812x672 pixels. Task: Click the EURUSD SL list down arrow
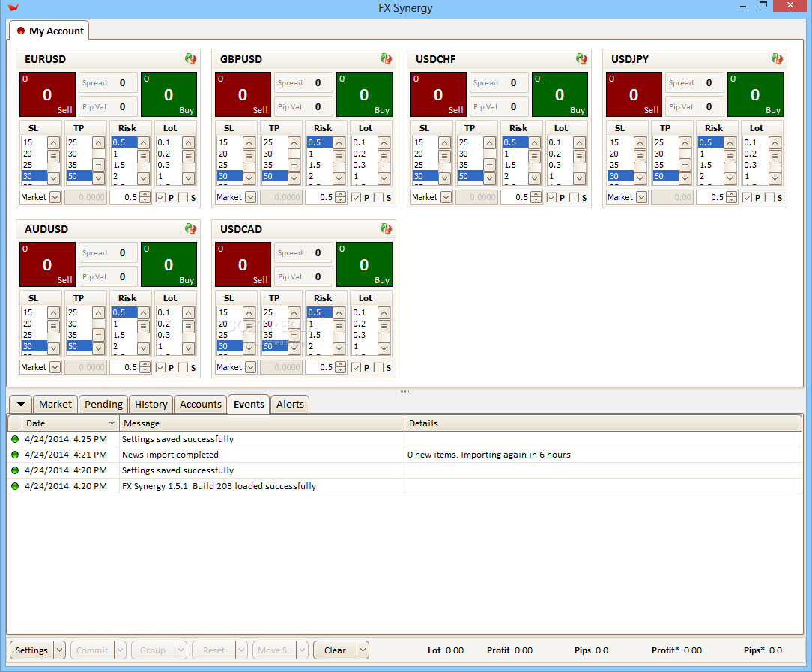click(x=54, y=178)
